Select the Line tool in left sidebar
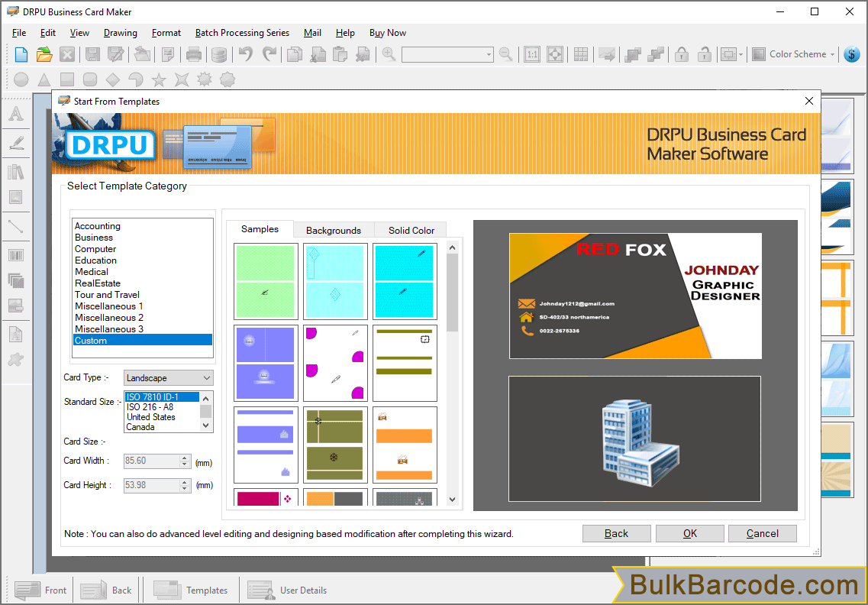This screenshot has height=605, width=868. (16, 226)
